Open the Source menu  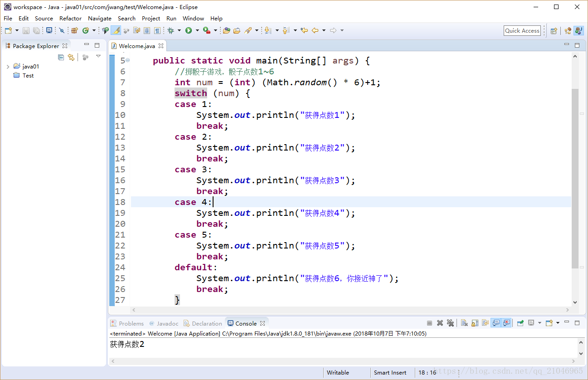[44, 18]
